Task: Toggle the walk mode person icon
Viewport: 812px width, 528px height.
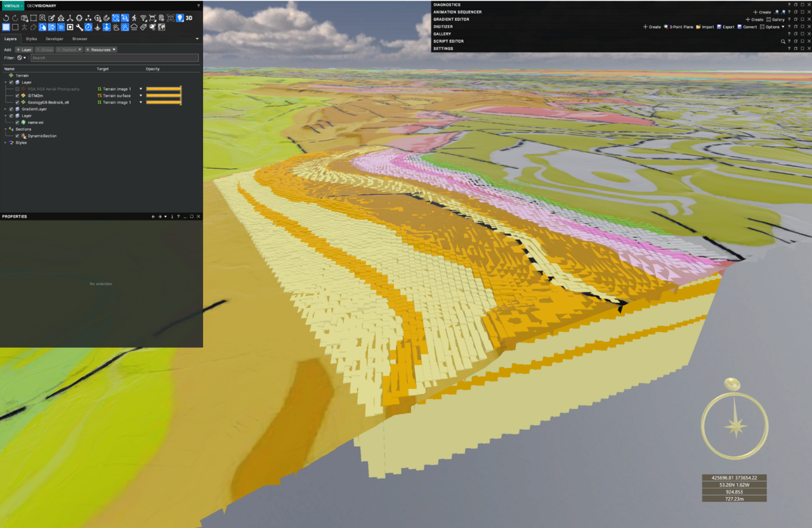Action: pos(134,18)
